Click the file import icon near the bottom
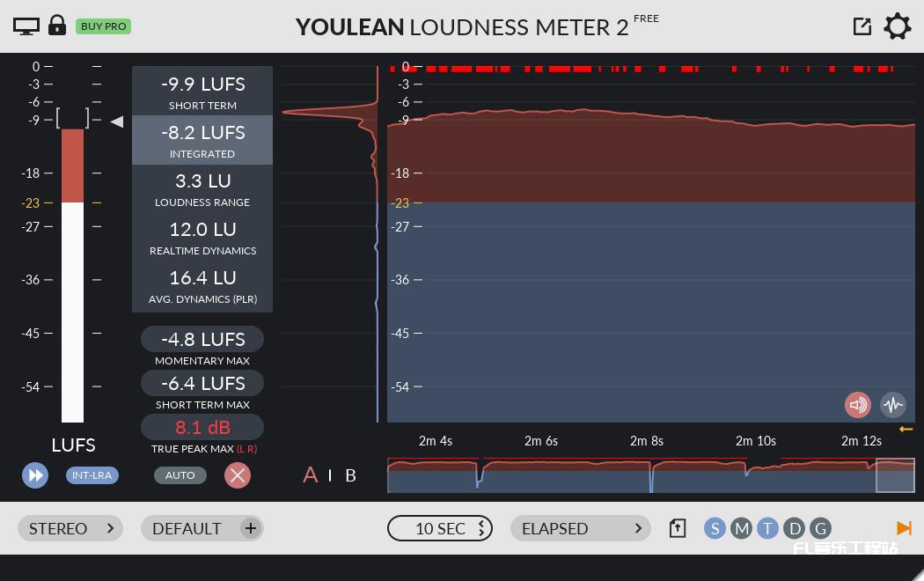Screen dimensions: 924x581 (x=677, y=528)
